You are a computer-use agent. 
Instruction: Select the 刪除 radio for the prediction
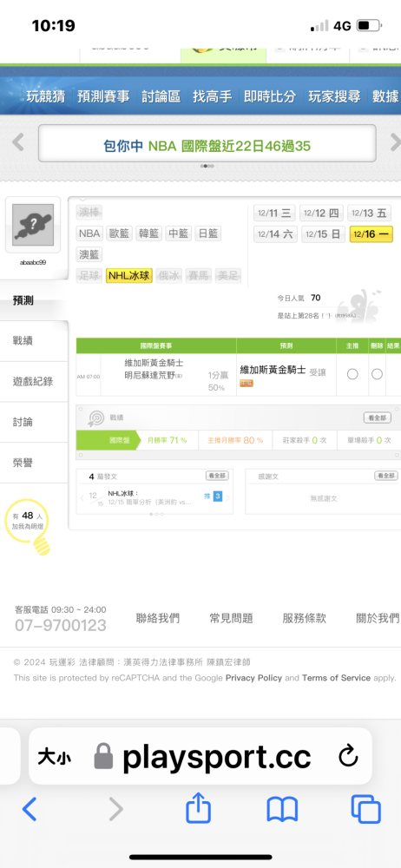tap(377, 374)
